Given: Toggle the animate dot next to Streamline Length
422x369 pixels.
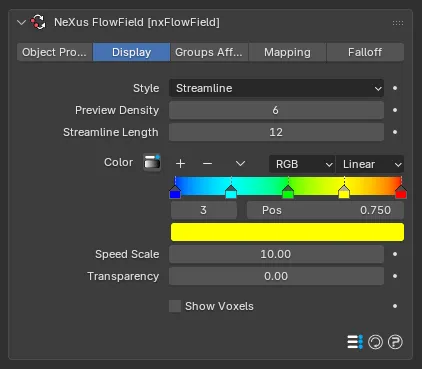Looking at the screenshot, I should [395, 132].
